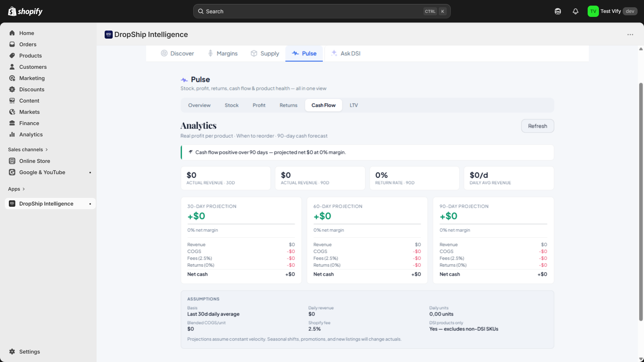Expand the Apps section

(17, 189)
